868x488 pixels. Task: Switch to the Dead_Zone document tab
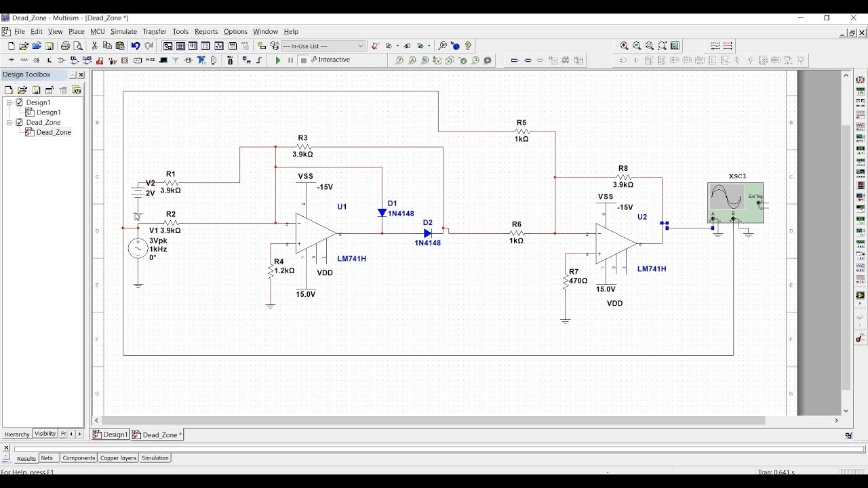[157, 434]
